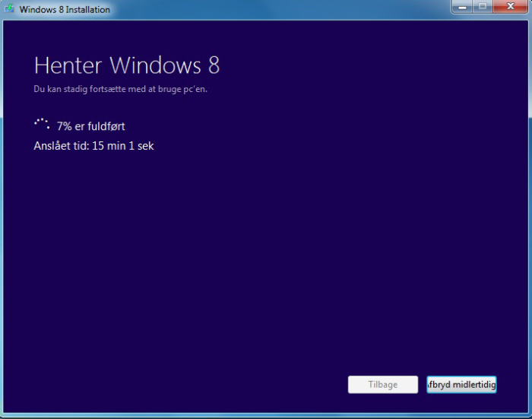Click the spinning progress indicator dots

click(x=42, y=124)
